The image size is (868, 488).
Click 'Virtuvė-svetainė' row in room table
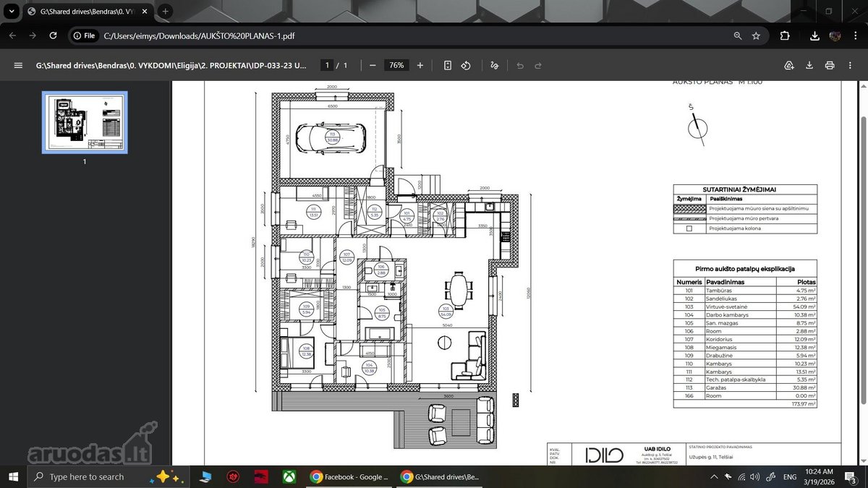coord(745,307)
